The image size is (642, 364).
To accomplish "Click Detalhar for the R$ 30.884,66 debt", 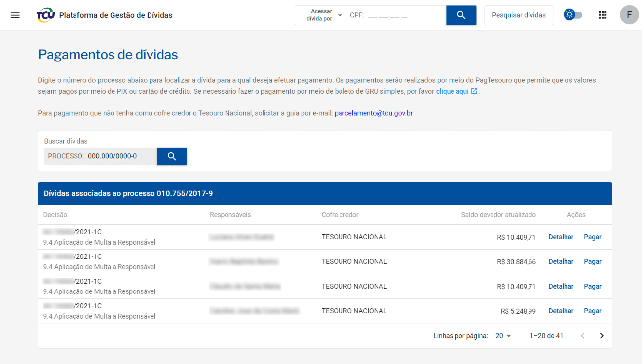I will 561,261.
